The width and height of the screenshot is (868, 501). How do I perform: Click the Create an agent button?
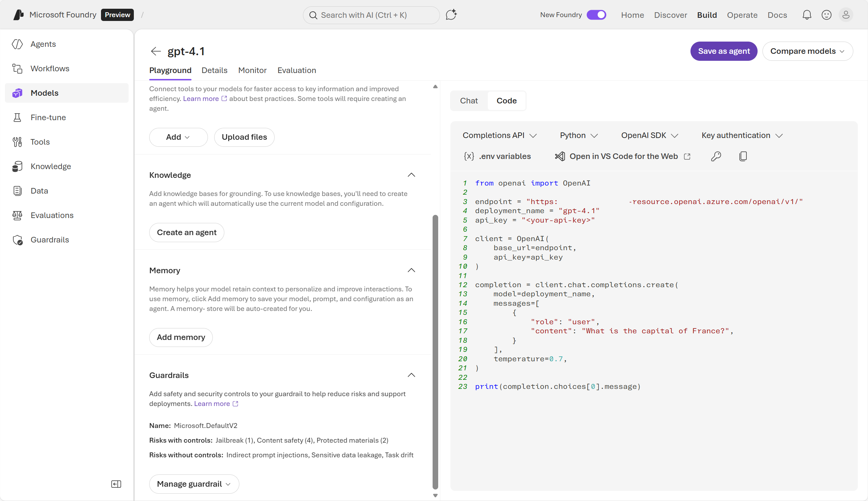click(x=187, y=233)
